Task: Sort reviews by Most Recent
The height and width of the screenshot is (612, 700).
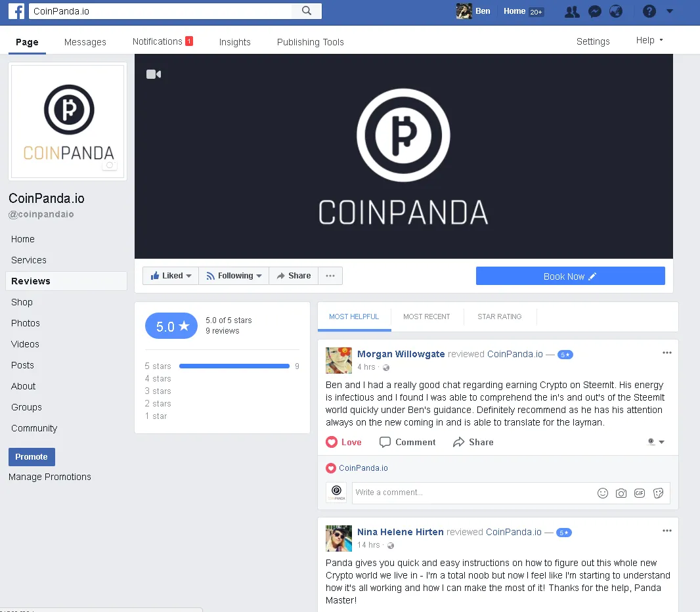Action: [x=426, y=317]
